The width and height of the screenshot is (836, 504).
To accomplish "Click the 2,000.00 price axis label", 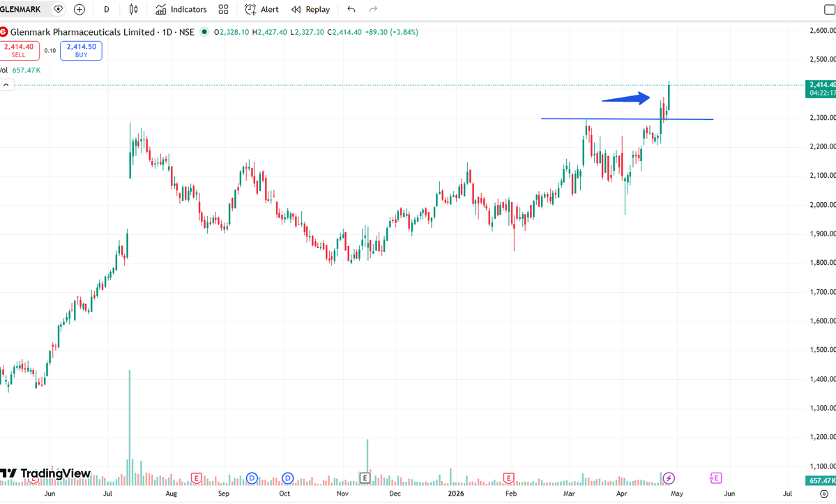I will [823, 205].
